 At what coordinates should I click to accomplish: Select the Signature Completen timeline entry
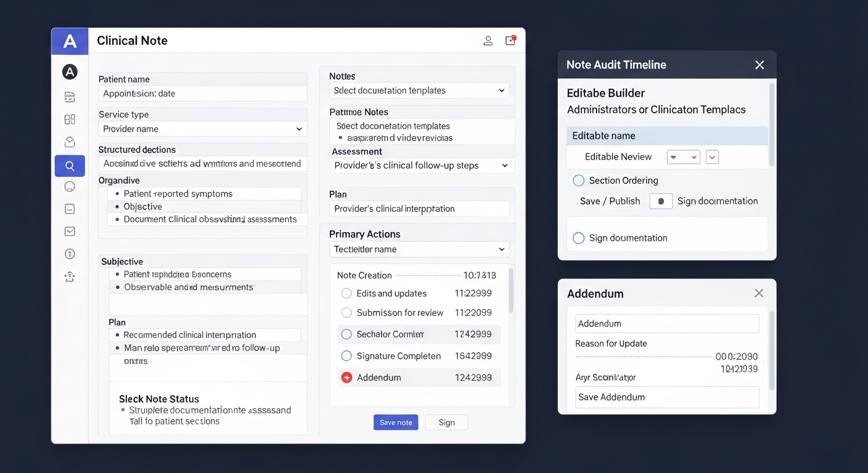398,356
